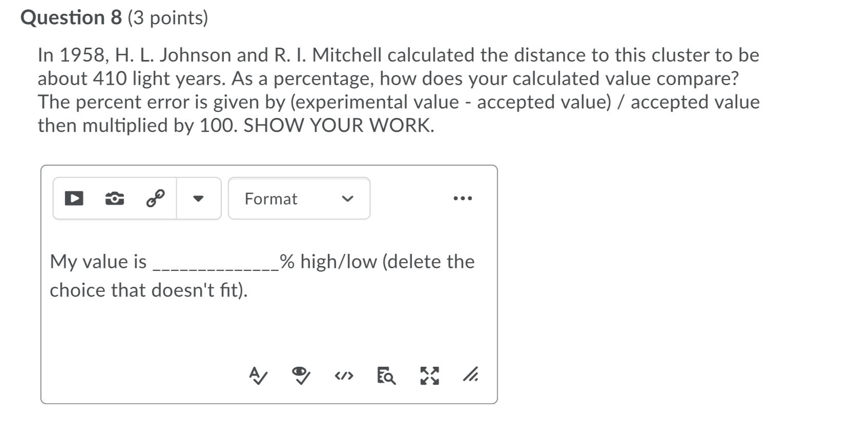
Task: Select the HTML source editor icon
Action: (344, 376)
